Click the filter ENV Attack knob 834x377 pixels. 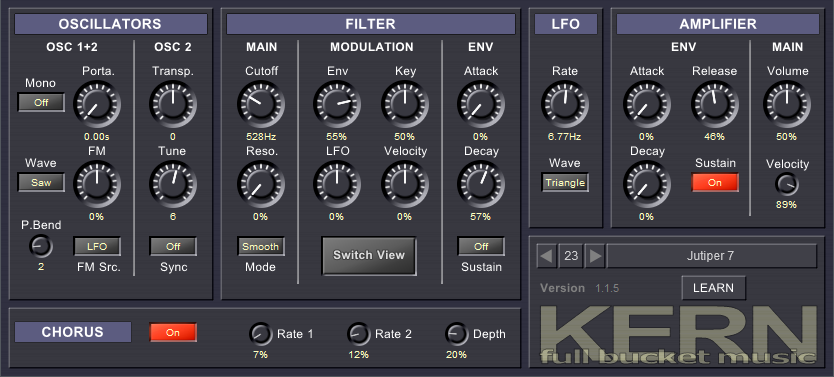(481, 104)
